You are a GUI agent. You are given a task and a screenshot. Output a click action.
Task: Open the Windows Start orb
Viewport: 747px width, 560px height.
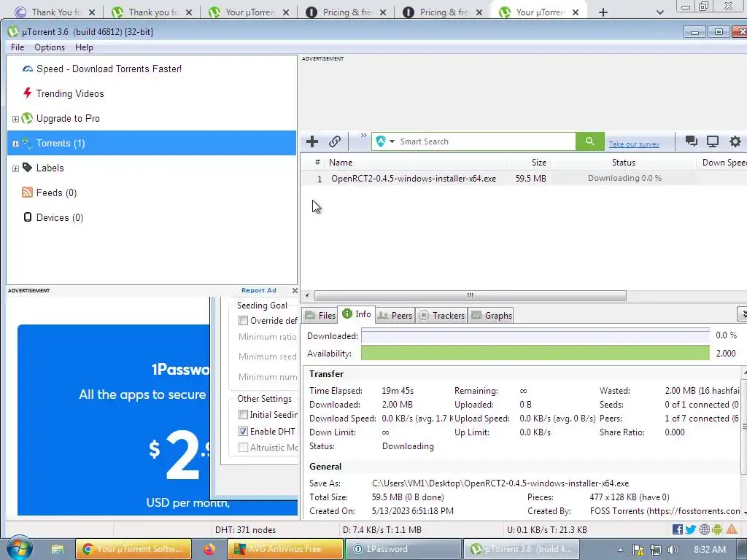[19, 548]
